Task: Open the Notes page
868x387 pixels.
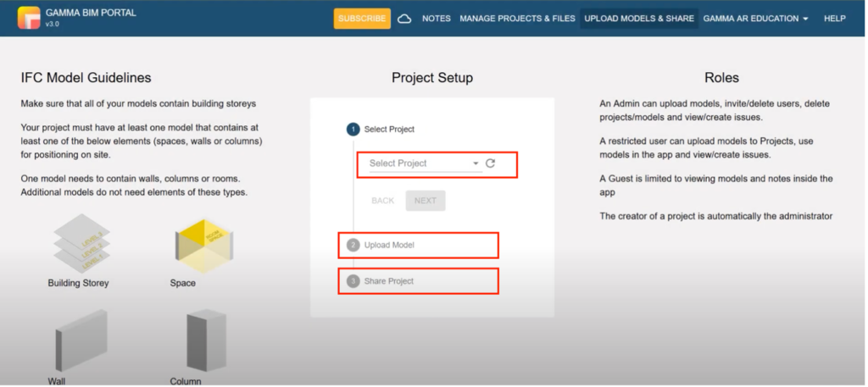Action: coord(437,19)
